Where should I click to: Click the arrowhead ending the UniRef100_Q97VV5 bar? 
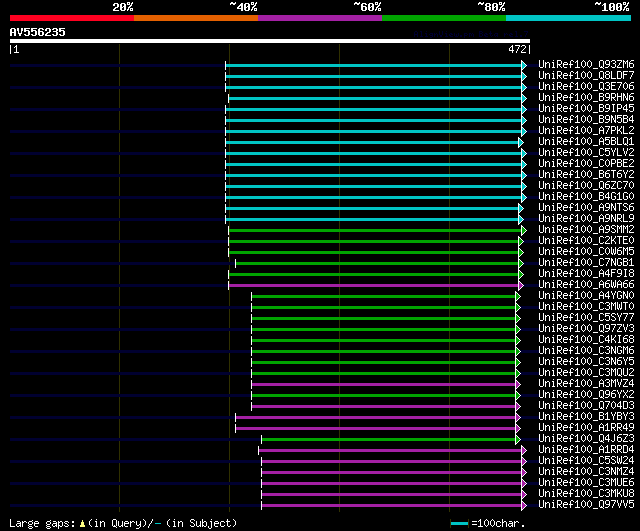pyautogui.click(x=524, y=506)
